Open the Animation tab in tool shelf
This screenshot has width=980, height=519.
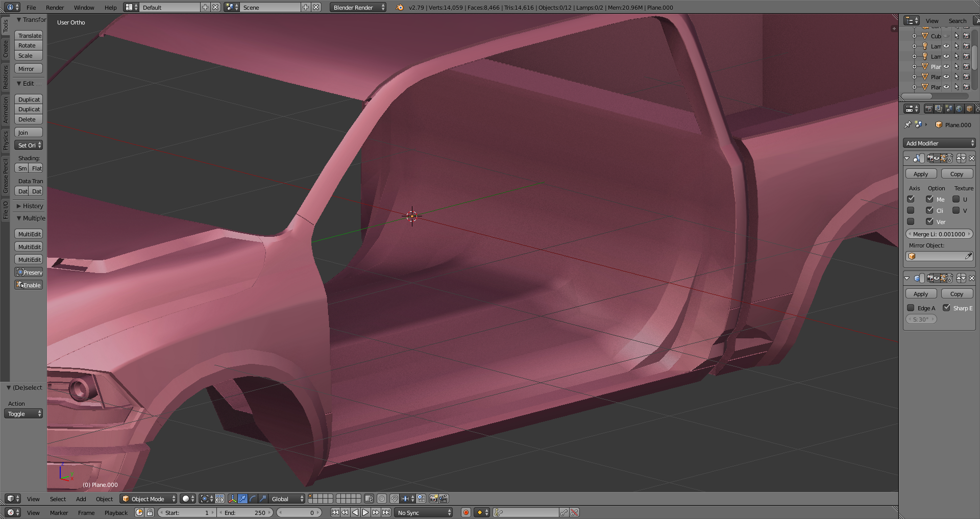(6, 110)
